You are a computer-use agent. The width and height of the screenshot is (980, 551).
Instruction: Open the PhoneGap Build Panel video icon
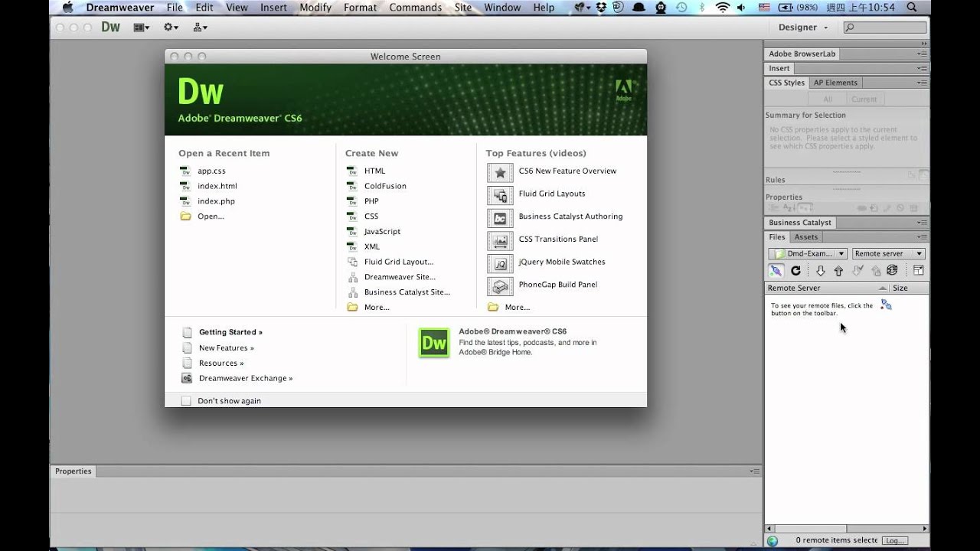coord(500,286)
